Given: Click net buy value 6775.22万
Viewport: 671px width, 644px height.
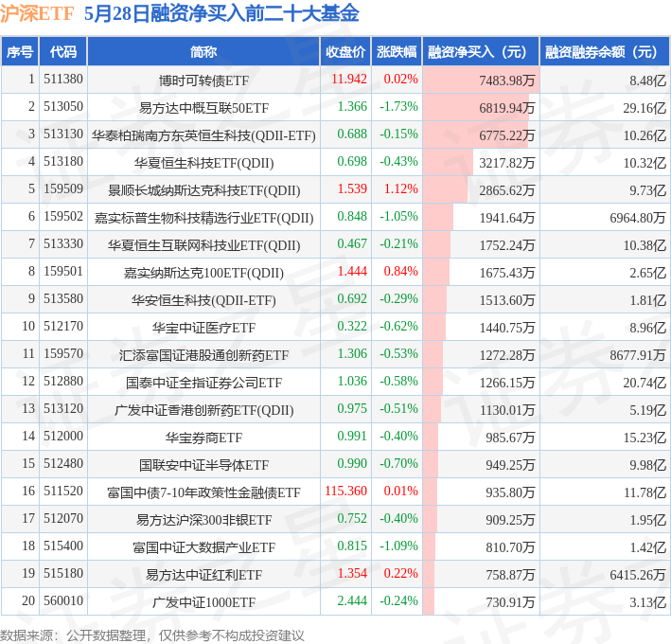Looking at the screenshot, I should tap(507, 135).
